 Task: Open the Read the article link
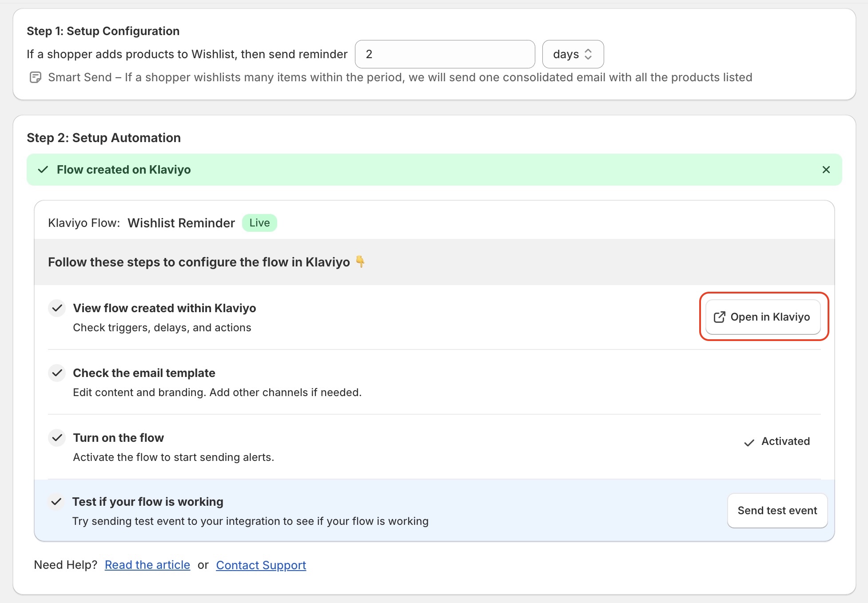click(147, 565)
